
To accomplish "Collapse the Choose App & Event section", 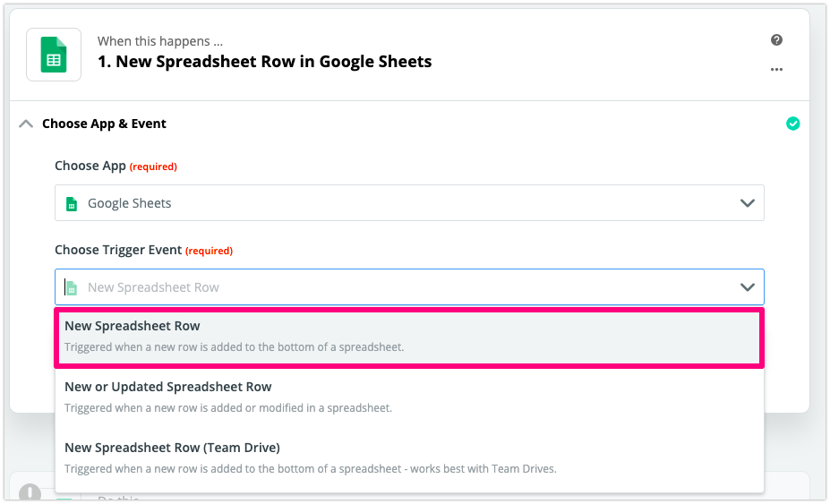I will click(26, 124).
